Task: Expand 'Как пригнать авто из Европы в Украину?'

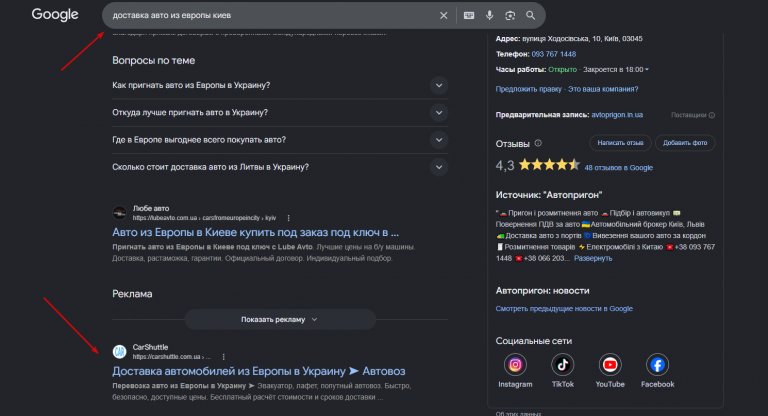Action: coord(439,85)
